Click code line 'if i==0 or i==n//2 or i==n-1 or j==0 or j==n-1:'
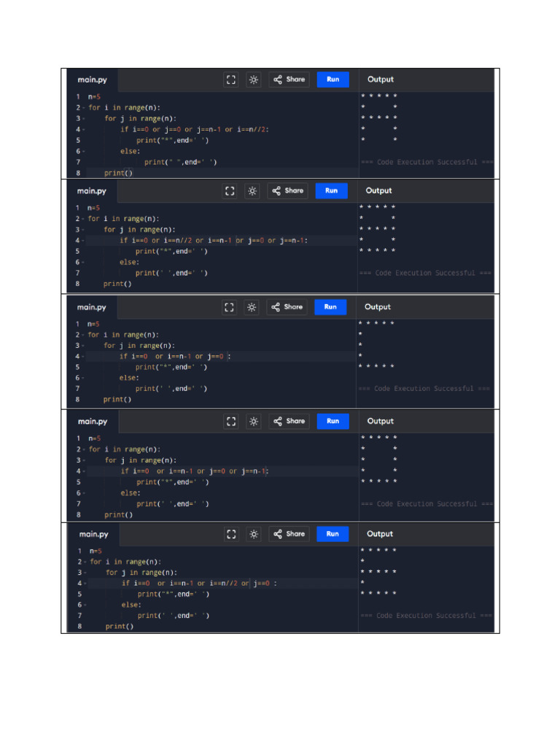Image resolution: width=560 pixels, height=747 pixels. click(x=214, y=241)
